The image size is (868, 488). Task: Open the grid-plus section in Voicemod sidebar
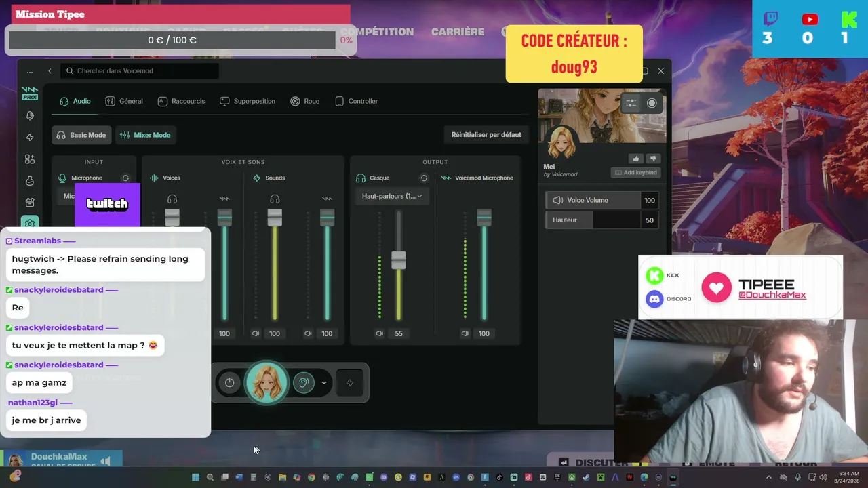(30, 159)
